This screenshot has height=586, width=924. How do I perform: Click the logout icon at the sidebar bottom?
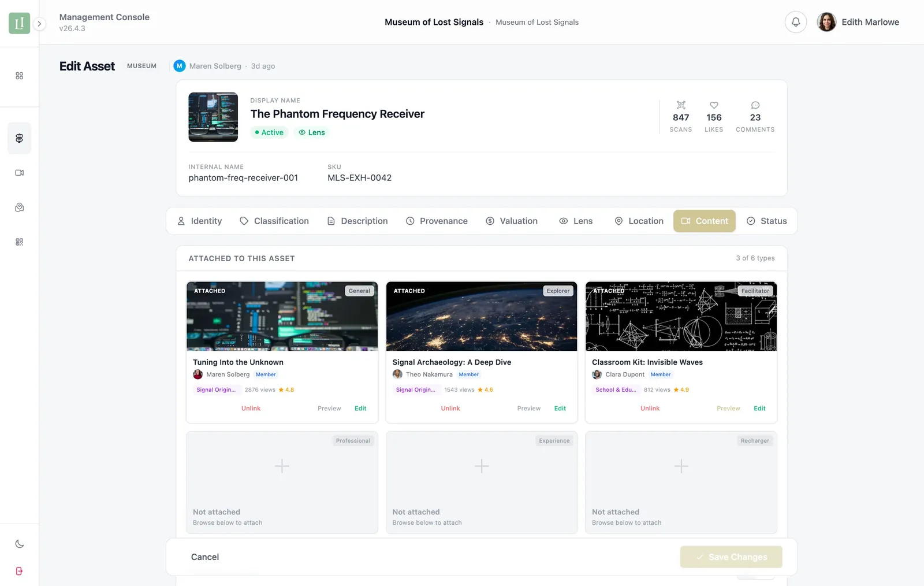point(19,571)
